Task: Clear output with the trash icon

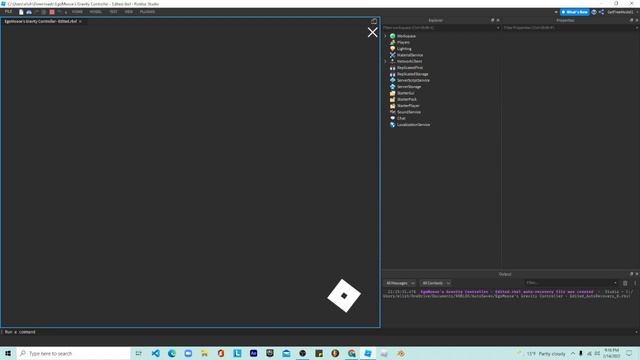Action: click(x=625, y=283)
